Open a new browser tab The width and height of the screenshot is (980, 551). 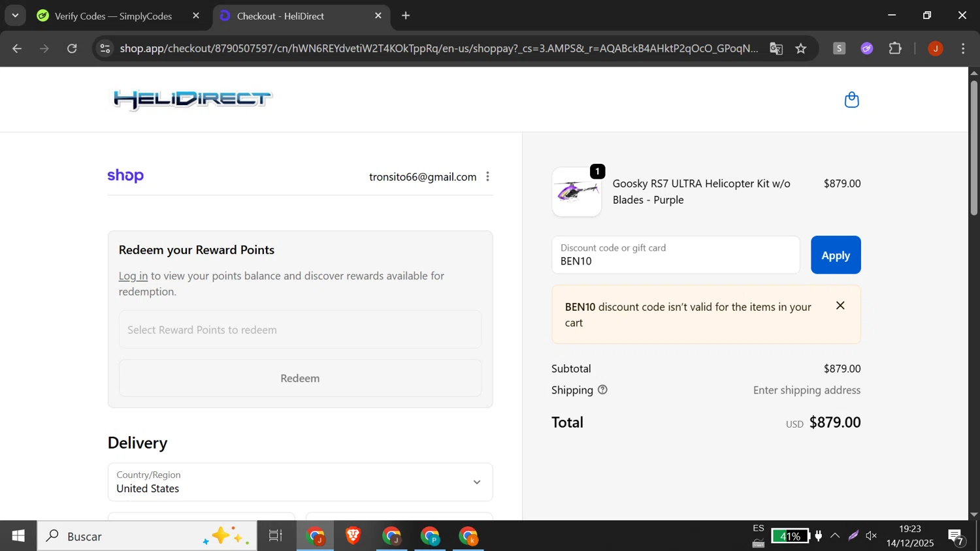pyautogui.click(x=406, y=16)
